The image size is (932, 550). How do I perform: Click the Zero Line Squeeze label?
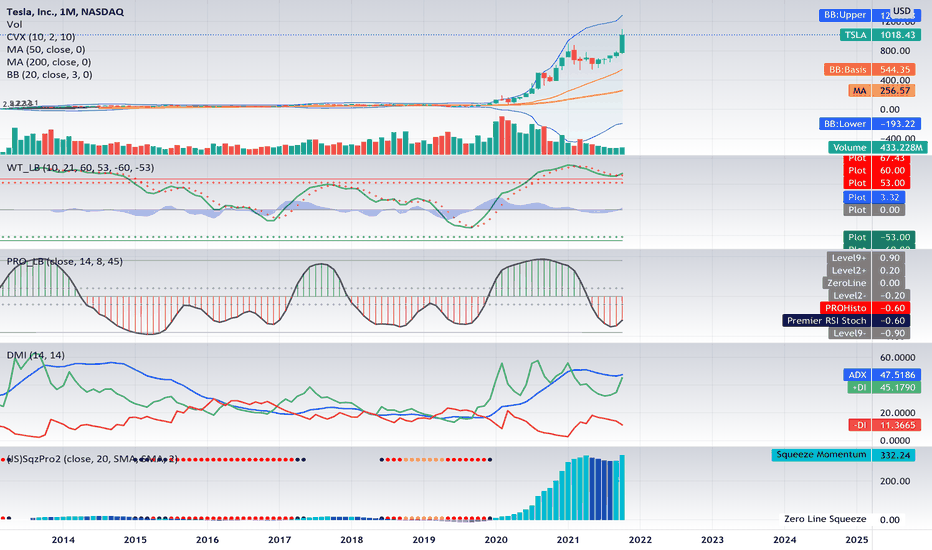point(825,519)
